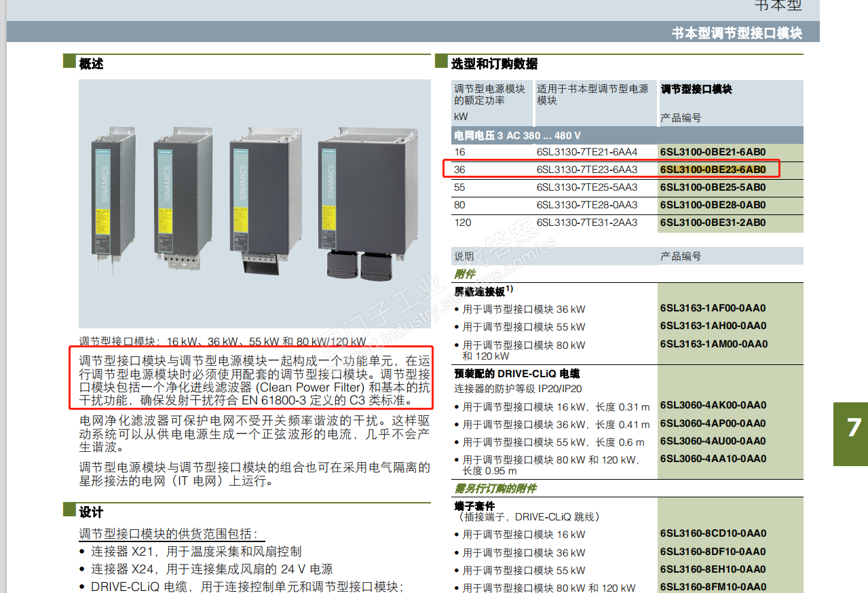Click terminal kit number '6SL3160-8DF10-0AA0'
Screen dimensions: 868x593
[x=713, y=552]
